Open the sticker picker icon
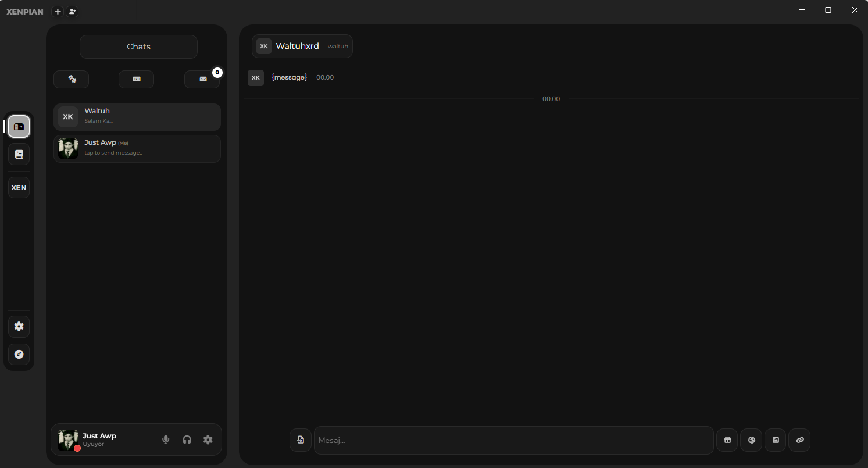Viewport: 868px width, 468px height. (x=751, y=440)
